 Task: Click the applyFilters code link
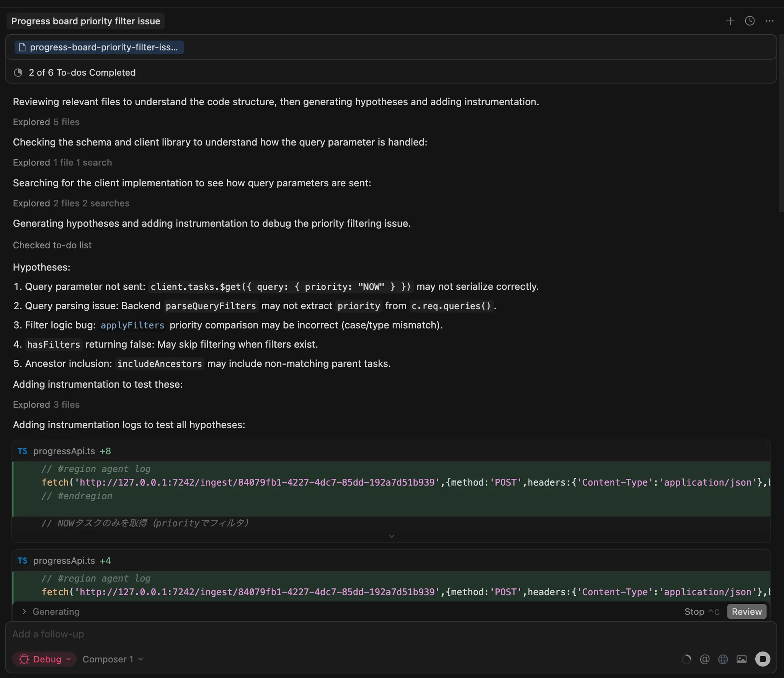pyautogui.click(x=132, y=325)
